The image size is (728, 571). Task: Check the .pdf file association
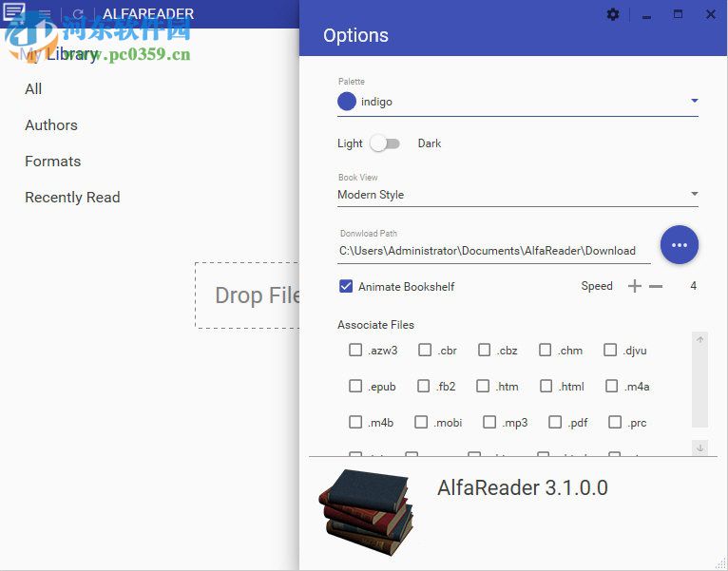pos(555,422)
